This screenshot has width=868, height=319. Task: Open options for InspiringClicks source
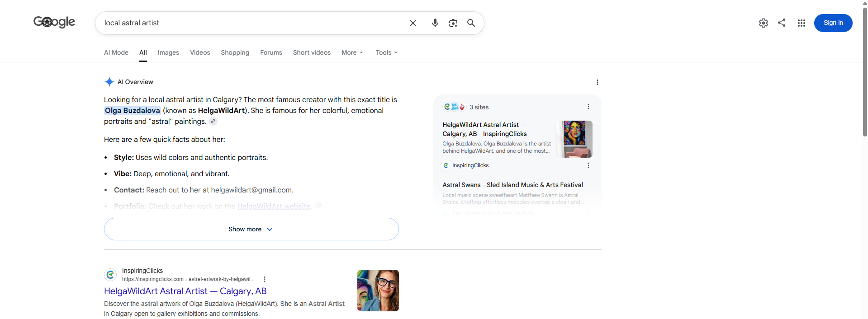588,165
